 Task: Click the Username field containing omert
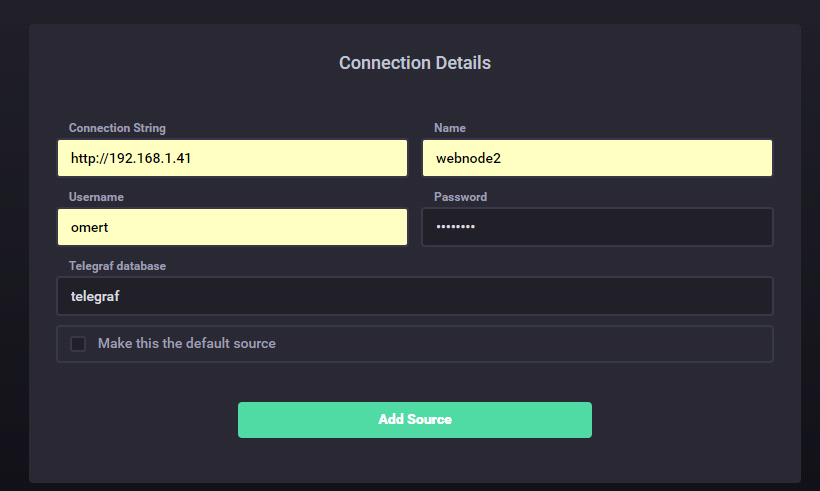click(232, 227)
